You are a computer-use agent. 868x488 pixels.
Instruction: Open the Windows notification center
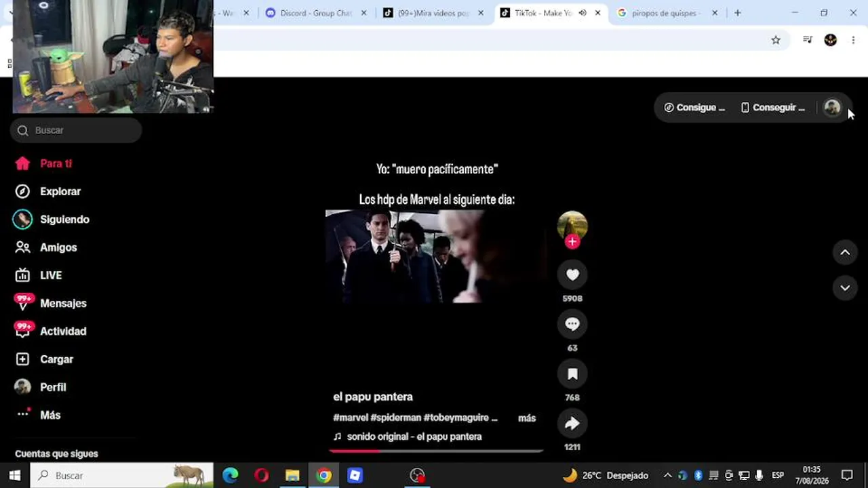[847, 475]
